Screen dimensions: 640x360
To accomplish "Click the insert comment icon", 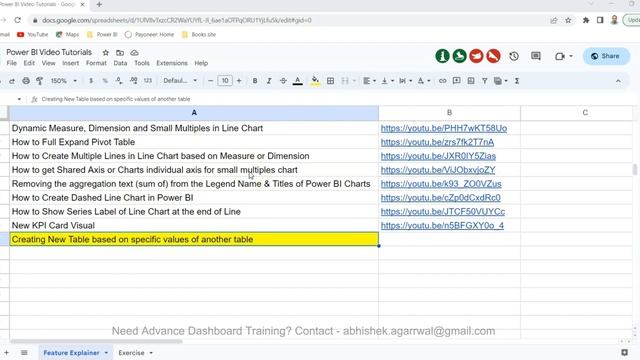I will (x=457, y=81).
